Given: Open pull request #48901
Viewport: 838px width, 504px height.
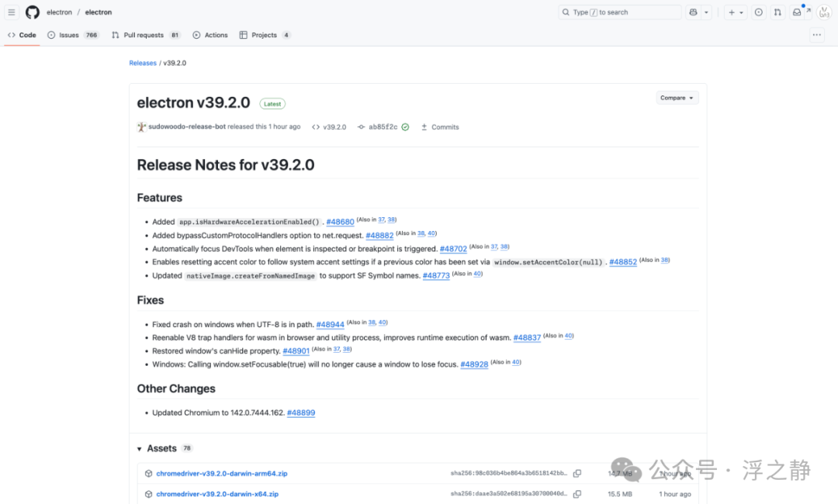Looking at the screenshot, I should pyautogui.click(x=296, y=351).
